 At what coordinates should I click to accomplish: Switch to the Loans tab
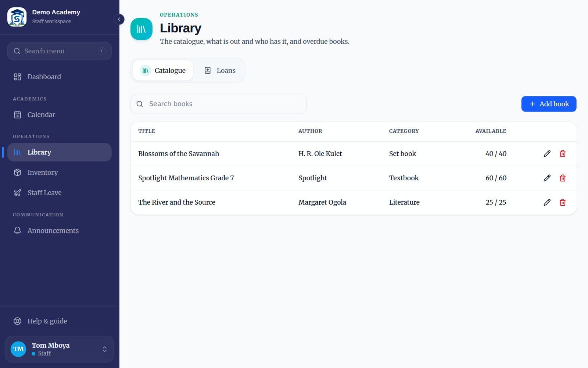pos(220,70)
